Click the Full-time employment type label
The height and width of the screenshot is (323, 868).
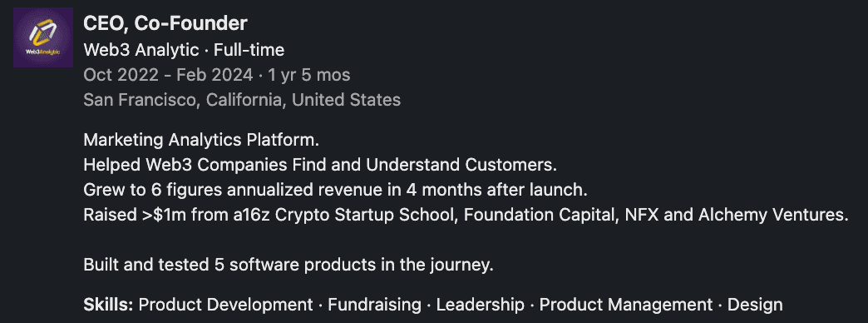pyautogui.click(x=249, y=51)
